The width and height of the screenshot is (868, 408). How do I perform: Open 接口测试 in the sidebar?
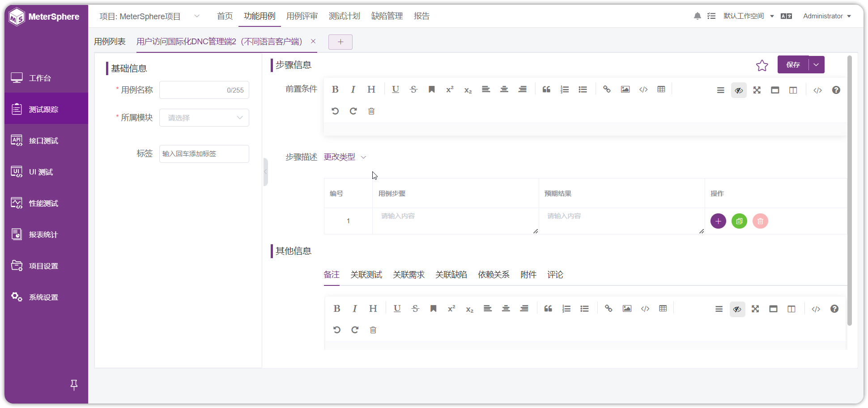47,140
